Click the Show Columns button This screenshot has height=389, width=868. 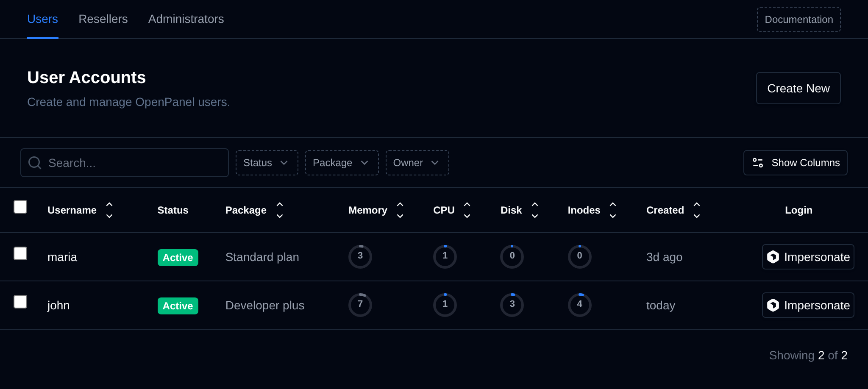(x=796, y=163)
